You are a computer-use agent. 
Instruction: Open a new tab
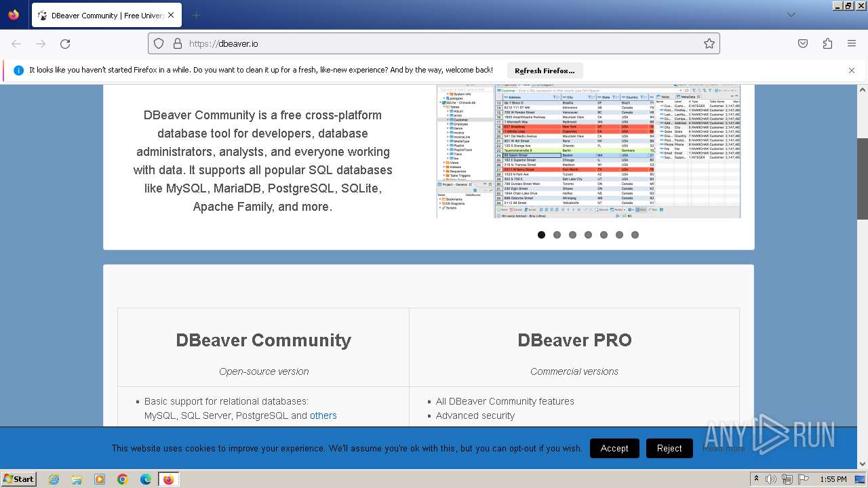coord(196,15)
